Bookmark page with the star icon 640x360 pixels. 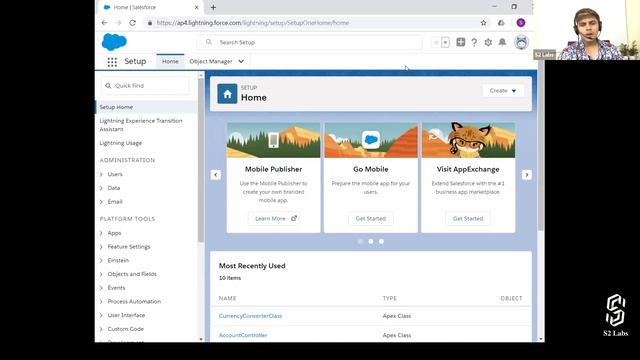(x=483, y=23)
